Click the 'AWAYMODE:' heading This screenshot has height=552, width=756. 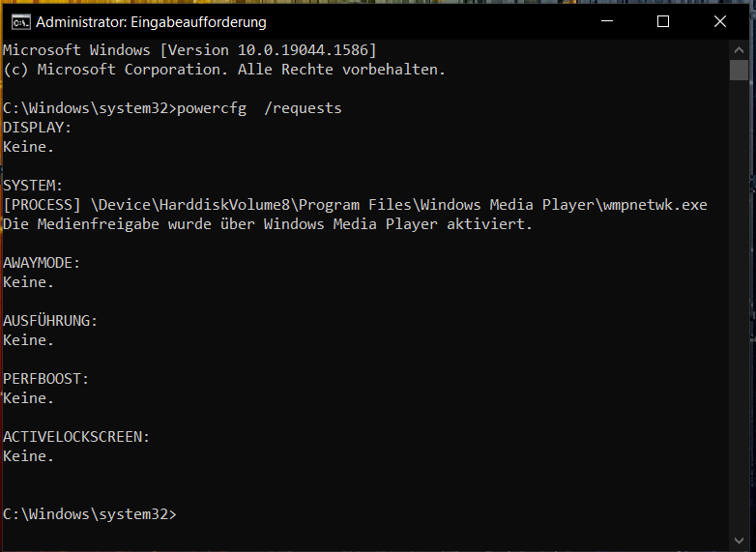click(42, 263)
